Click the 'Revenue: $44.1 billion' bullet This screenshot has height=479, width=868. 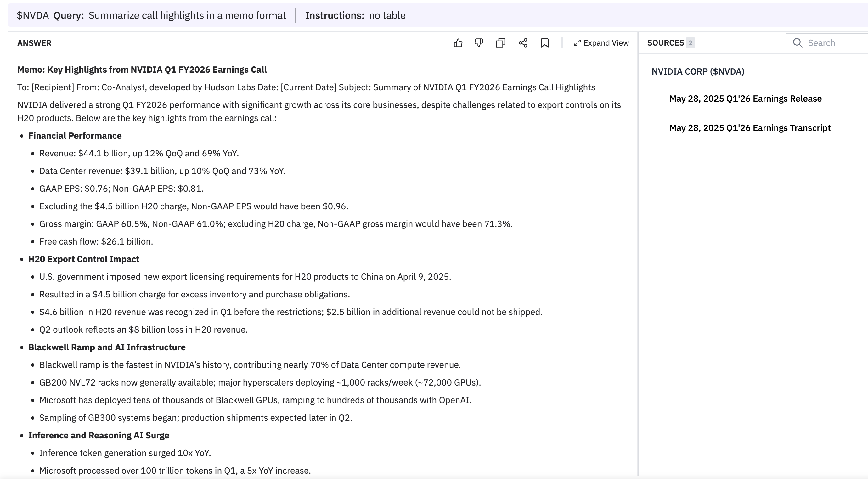pos(139,153)
